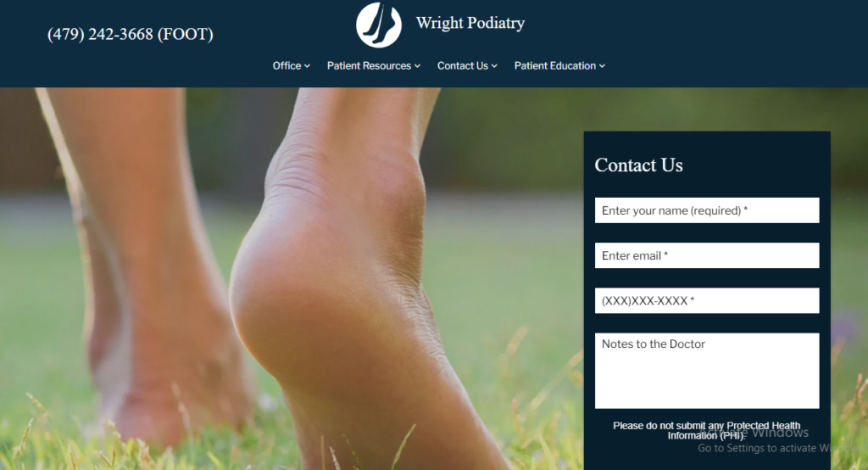Viewport: 868px width, 470px height.
Task: Click the Notes to the Doctor textarea
Action: [x=707, y=371]
